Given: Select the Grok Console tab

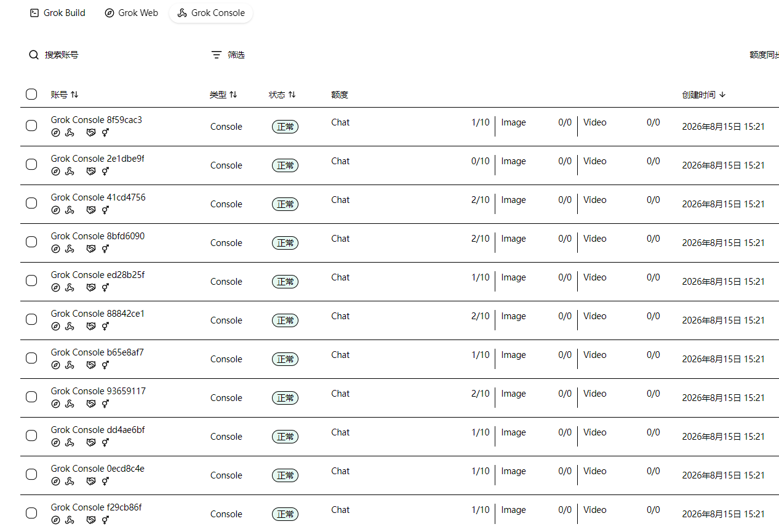Looking at the screenshot, I should click(211, 13).
